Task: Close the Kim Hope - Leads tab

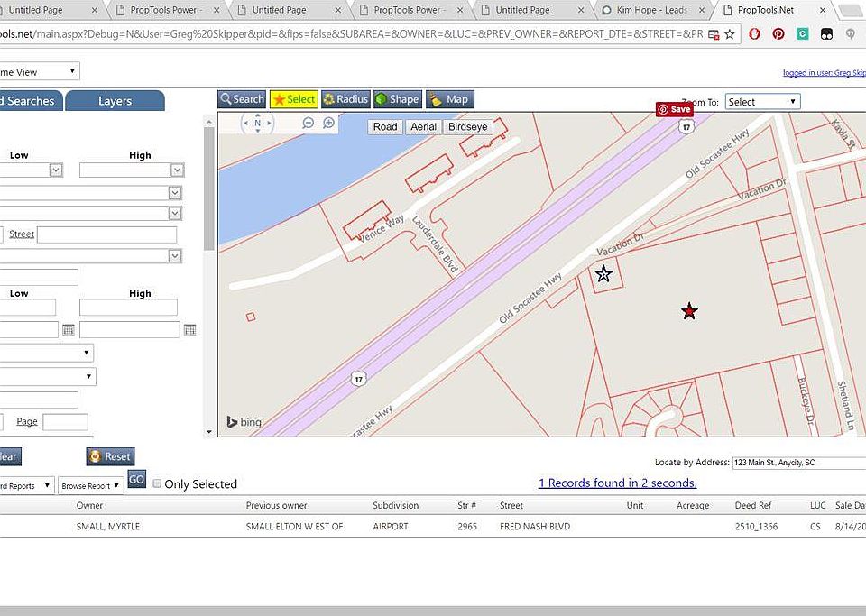Action: click(702, 10)
